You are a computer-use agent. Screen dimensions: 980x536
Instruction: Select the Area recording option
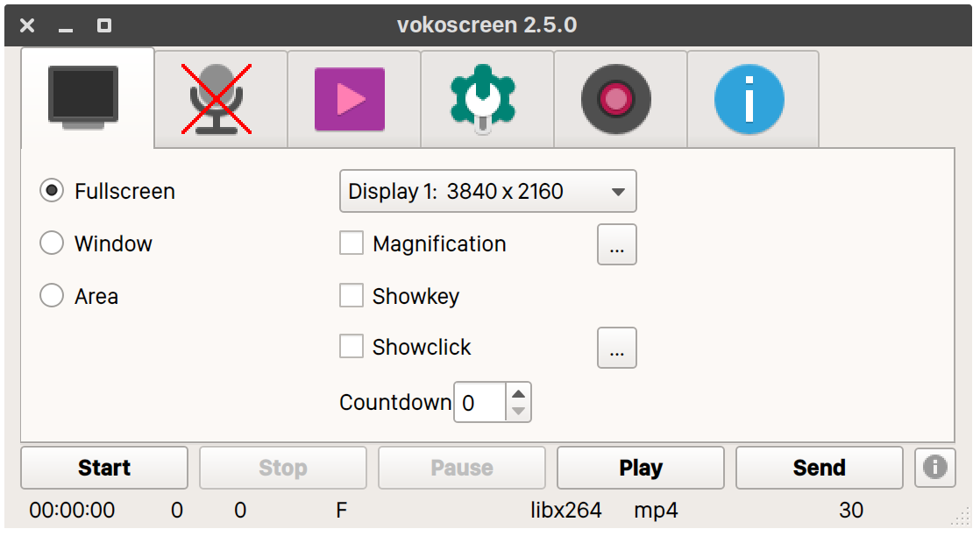(52, 296)
